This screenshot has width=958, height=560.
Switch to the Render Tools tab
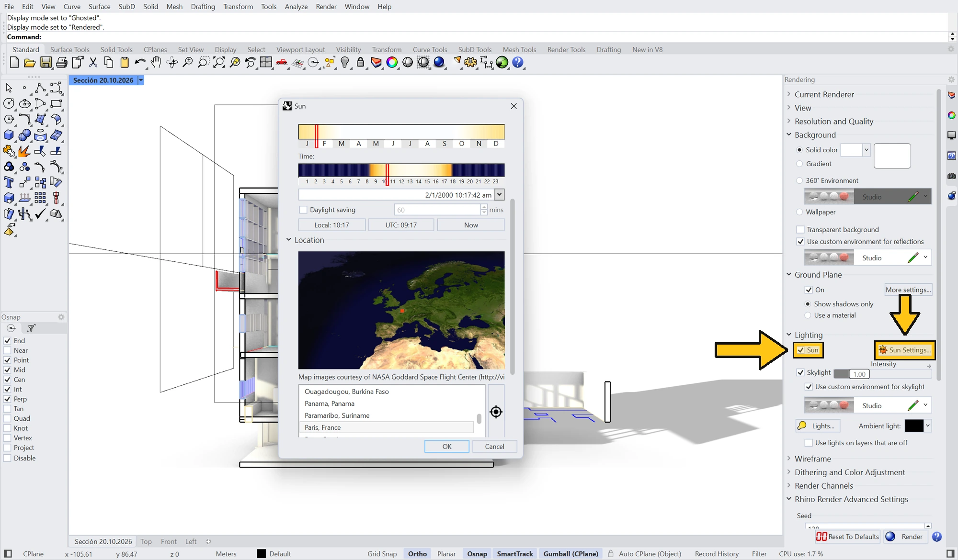point(566,50)
